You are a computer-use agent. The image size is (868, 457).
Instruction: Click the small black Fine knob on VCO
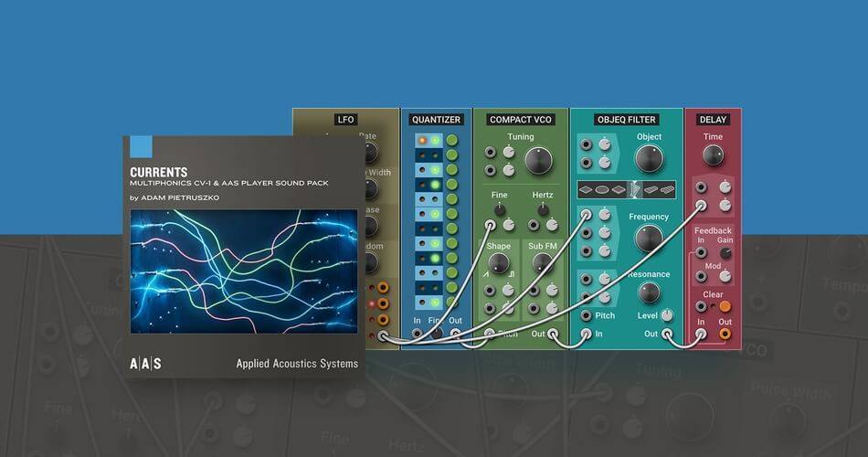point(499,209)
